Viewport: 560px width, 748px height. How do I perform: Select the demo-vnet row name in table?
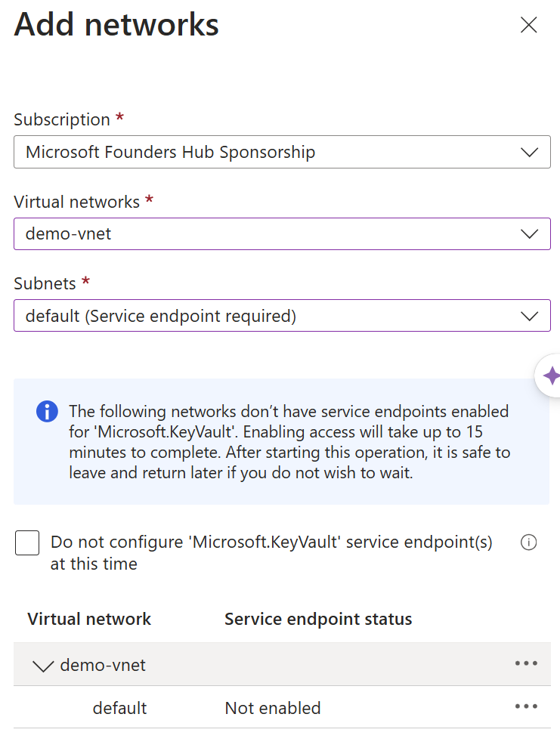click(x=103, y=665)
